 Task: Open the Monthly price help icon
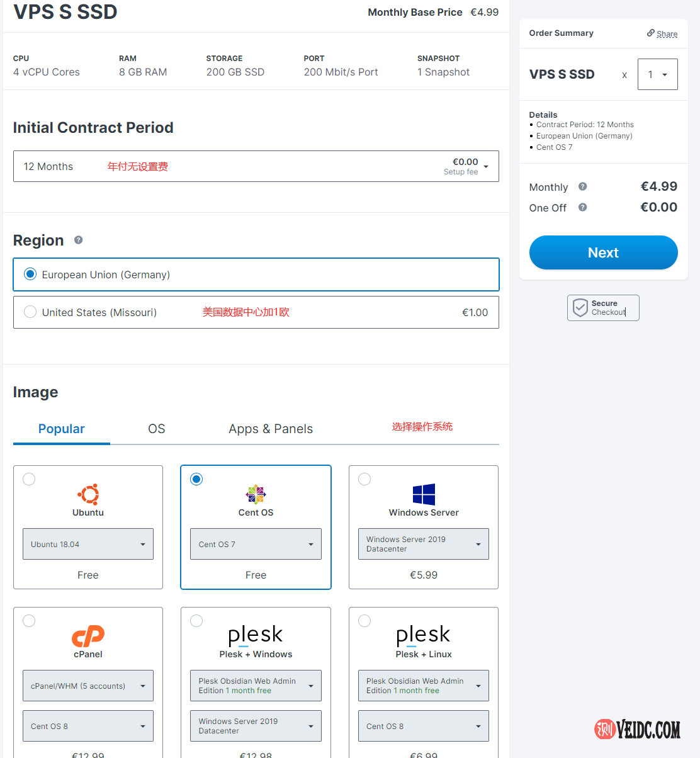click(583, 186)
